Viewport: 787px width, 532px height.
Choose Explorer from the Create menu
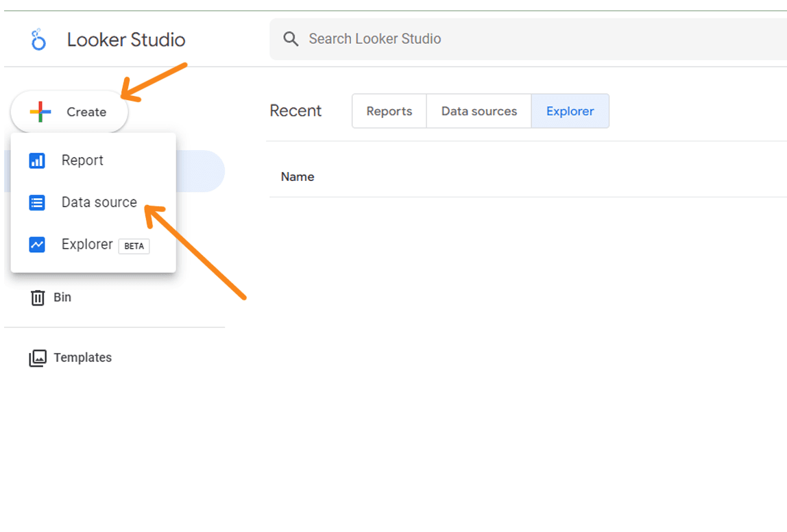point(93,245)
